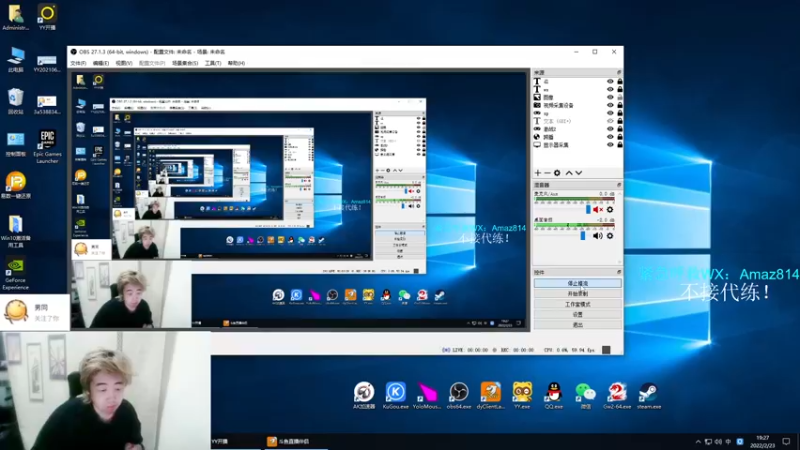
Task: Open 麦克风/Aux audio settings gear
Action: [x=610, y=210]
